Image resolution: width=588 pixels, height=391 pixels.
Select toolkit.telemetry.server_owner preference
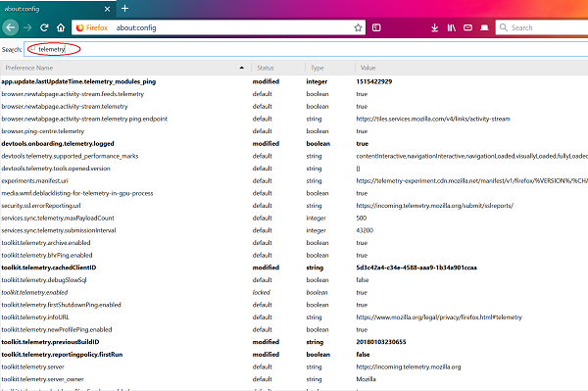point(294,379)
